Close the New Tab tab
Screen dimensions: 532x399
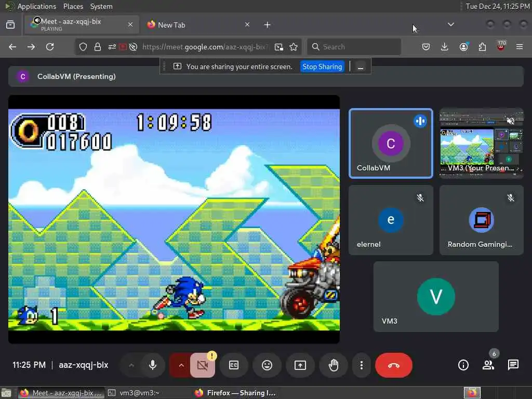[x=247, y=24]
